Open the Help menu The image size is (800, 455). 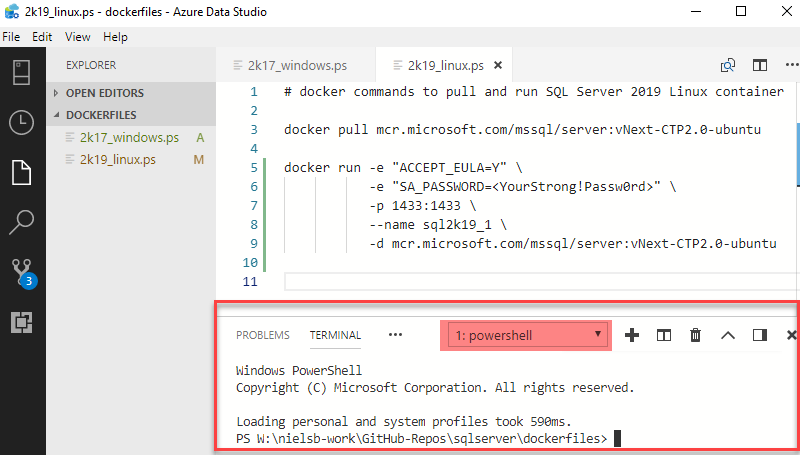click(x=115, y=37)
